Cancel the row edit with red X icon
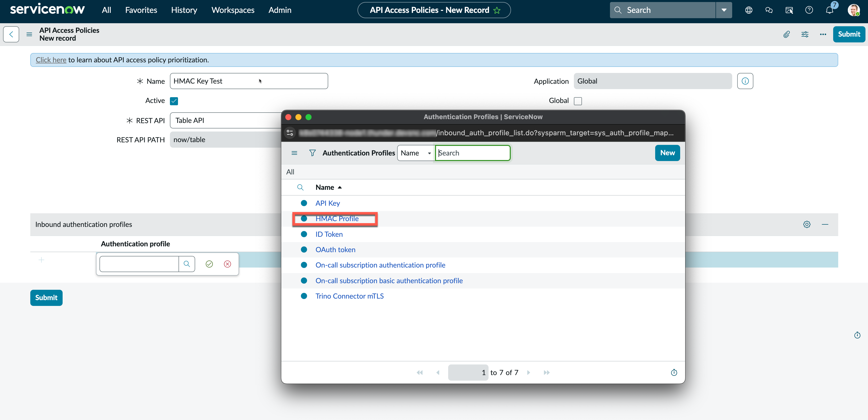 point(227,264)
